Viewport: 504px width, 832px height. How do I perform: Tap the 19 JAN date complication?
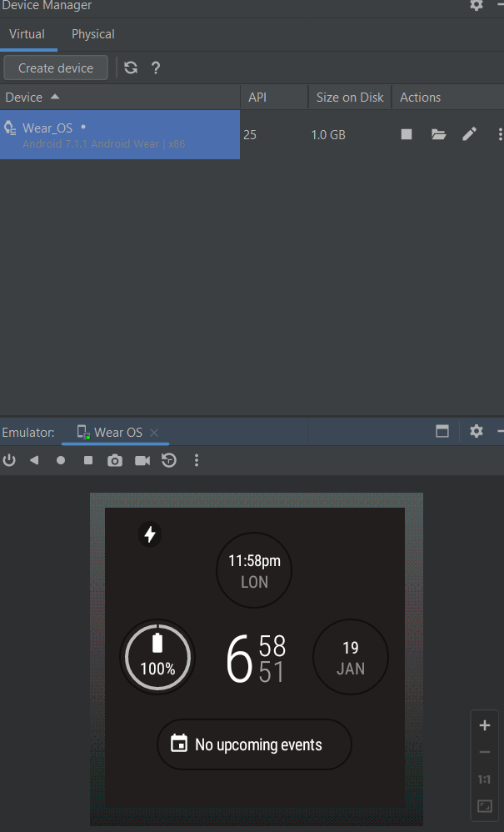coord(351,657)
